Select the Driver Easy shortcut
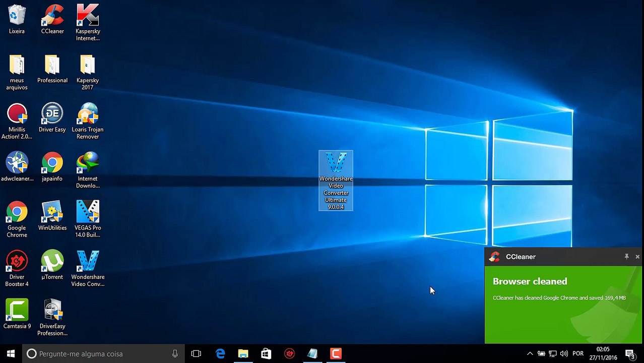Screen dimensions: 644x363 (52, 117)
